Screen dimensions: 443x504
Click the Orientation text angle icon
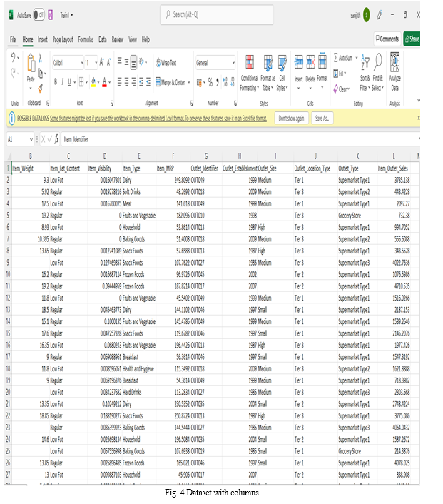tap(142, 62)
